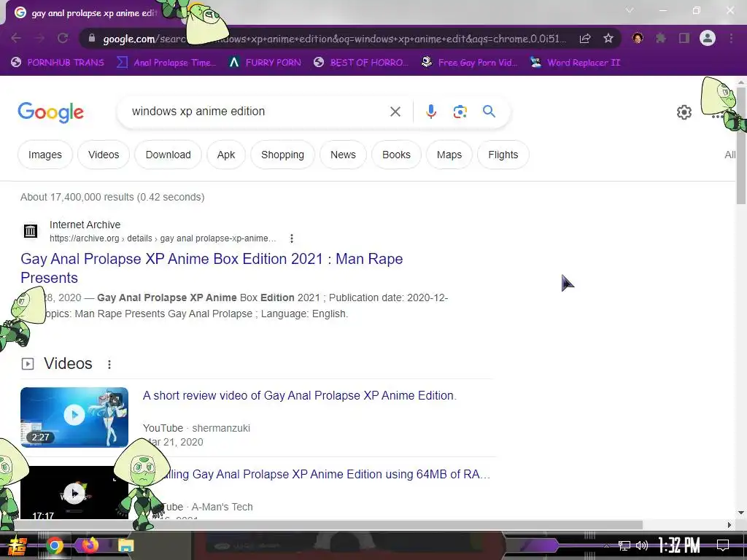Play the 2:27 video thumbnail
747x560 pixels.
pos(74,417)
